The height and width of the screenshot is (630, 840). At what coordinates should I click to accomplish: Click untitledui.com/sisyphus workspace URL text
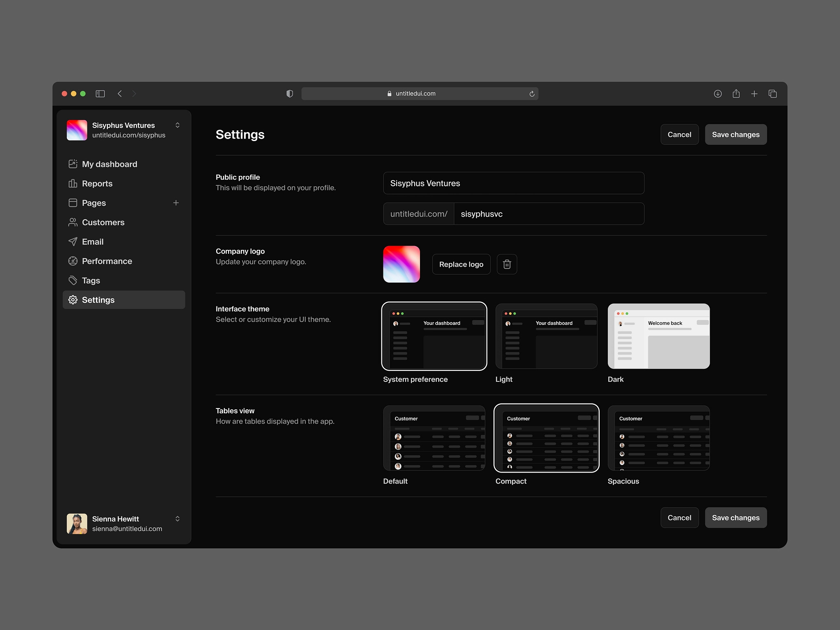(129, 135)
